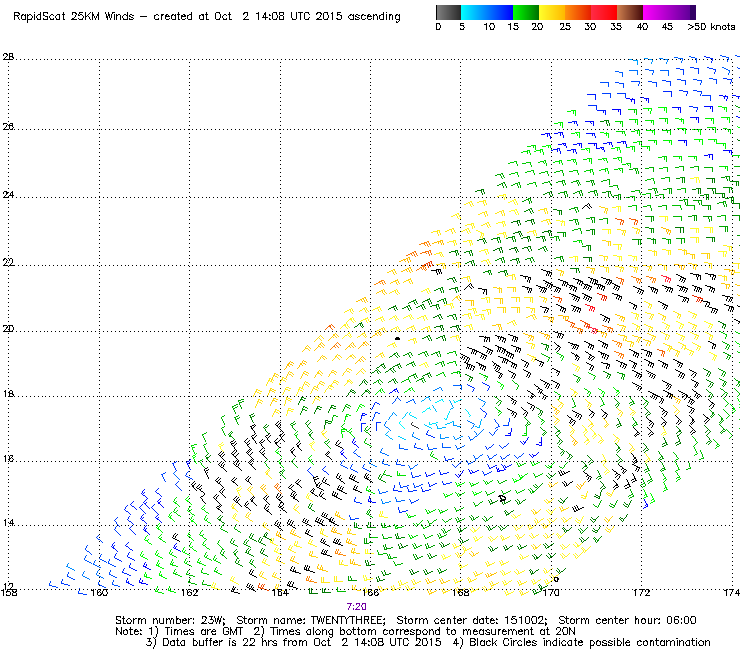This screenshot has height=650, width=740.
Task: Click the black contamination dot just below 20N
Action: pos(397,338)
